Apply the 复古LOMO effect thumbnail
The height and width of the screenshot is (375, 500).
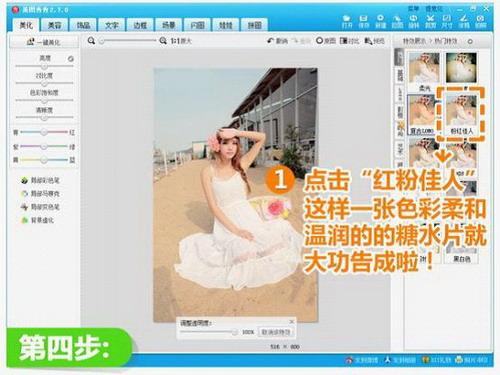point(422,114)
